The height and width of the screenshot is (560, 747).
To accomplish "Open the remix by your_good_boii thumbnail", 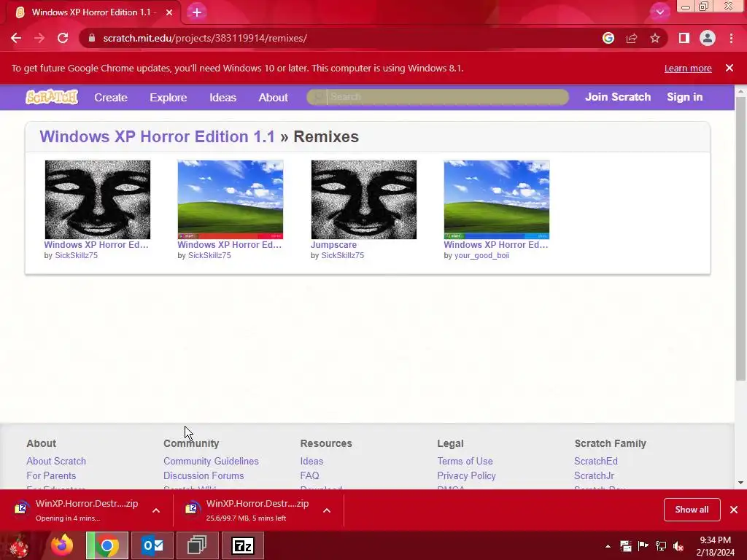I will coord(497,200).
